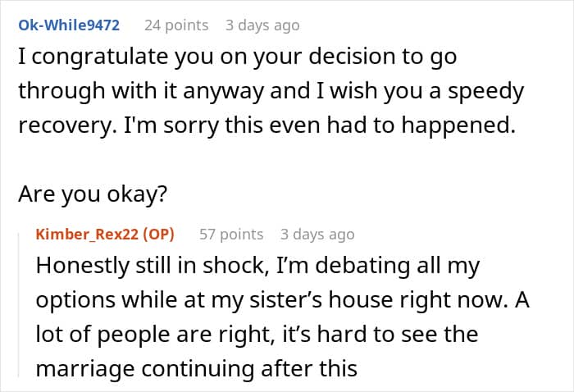Click the 24 points score label
Image resolution: width=574 pixels, height=392 pixels.
[x=176, y=25]
